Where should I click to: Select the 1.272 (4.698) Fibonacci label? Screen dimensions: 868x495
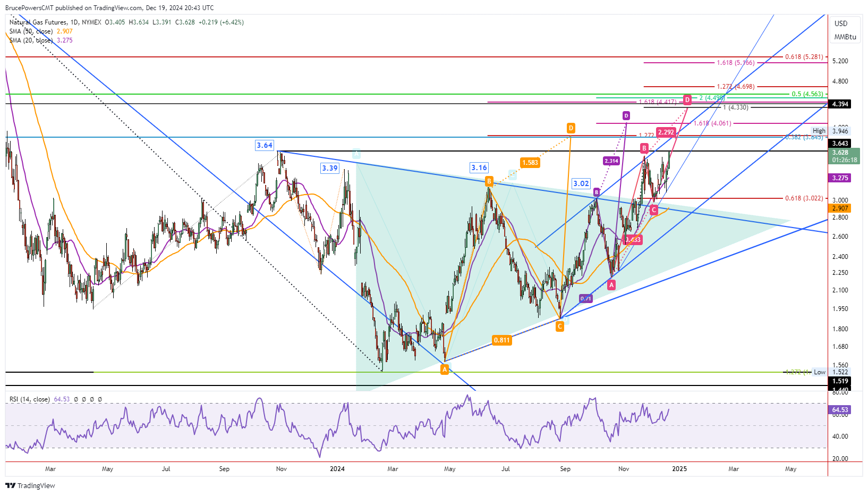pos(735,87)
